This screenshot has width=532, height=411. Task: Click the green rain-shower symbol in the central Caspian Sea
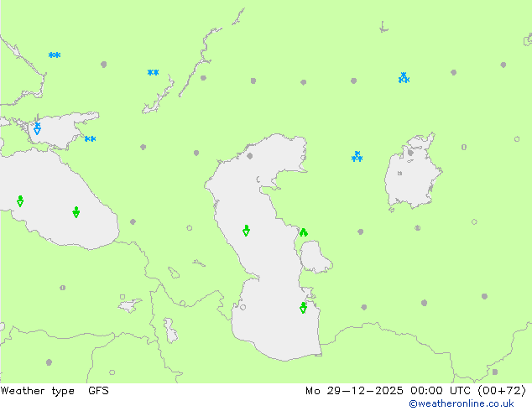pos(247,231)
